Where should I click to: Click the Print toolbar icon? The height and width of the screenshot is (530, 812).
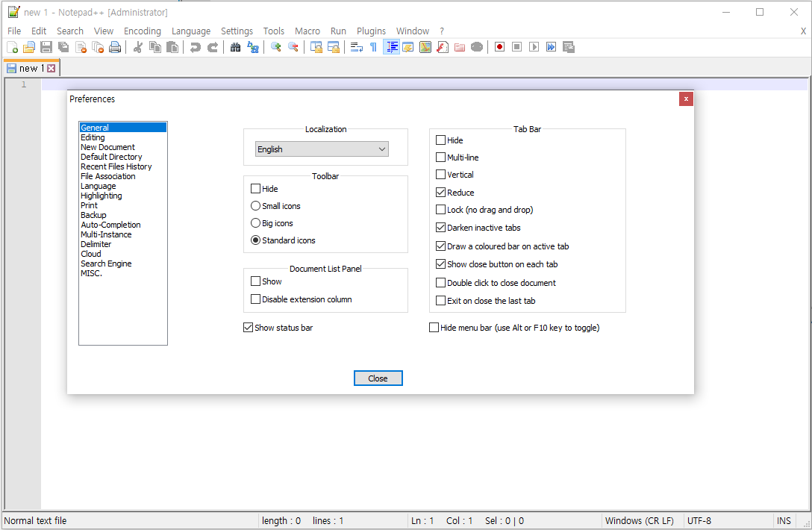tap(115, 48)
